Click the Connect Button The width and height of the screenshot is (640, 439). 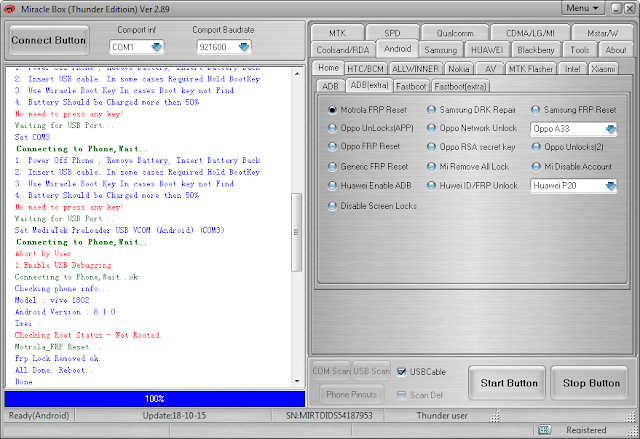pyautogui.click(x=49, y=40)
